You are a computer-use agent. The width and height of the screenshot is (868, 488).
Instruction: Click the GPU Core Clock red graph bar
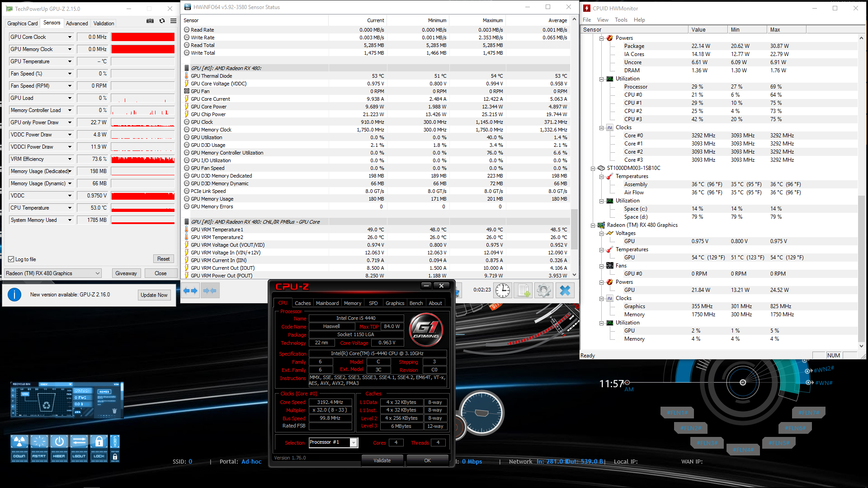point(143,37)
